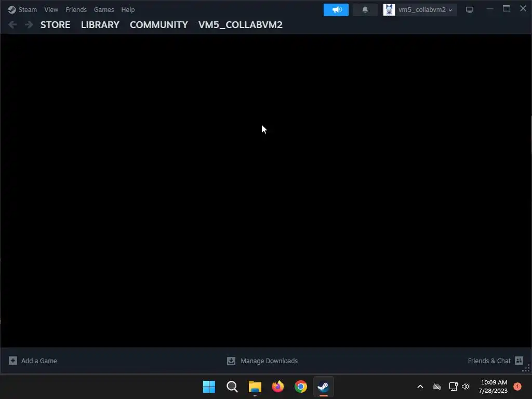Close the Steam window

click(x=523, y=8)
